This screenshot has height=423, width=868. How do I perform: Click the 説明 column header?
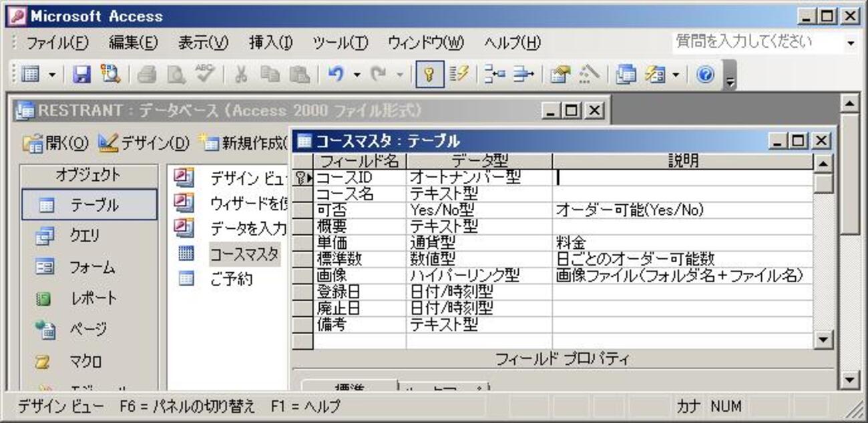pos(683,161)
